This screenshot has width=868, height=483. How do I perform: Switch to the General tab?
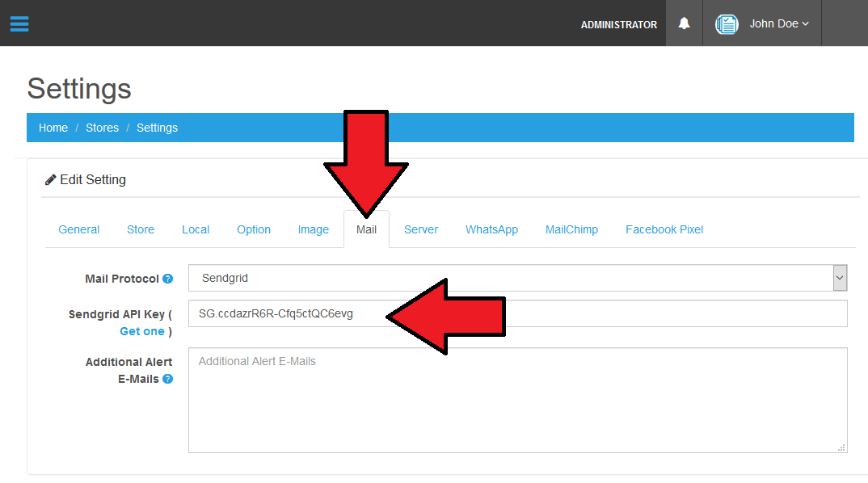(x=79, y=229)
